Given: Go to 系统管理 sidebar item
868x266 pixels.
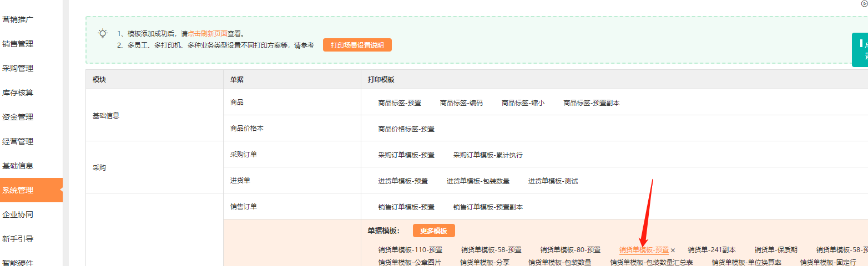Looking at the screenshot, I should point(18,190).
